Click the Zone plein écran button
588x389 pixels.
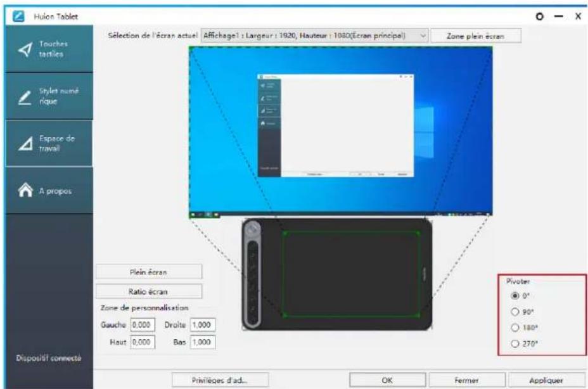point(475,36)
